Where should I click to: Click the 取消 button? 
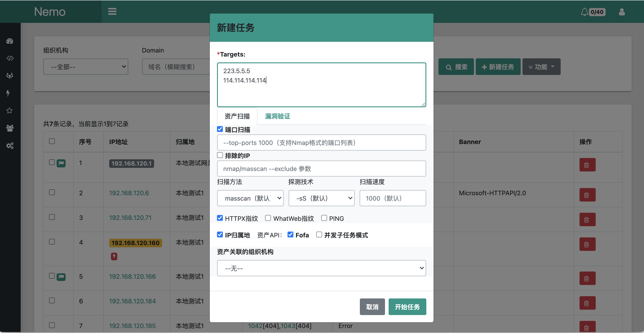pyautogui.click(x=372, y=307)
